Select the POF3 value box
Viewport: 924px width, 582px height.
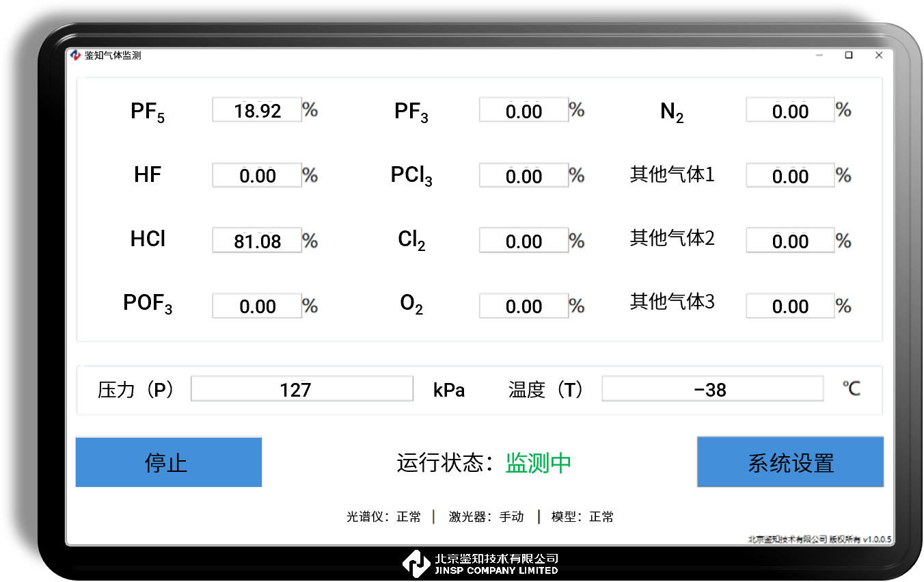coord(257,306)
